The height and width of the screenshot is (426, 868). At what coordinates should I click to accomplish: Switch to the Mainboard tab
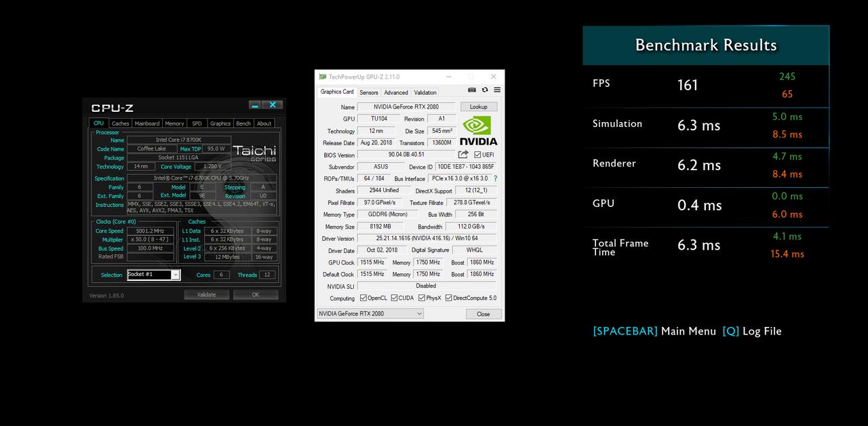tap(147, 123)
